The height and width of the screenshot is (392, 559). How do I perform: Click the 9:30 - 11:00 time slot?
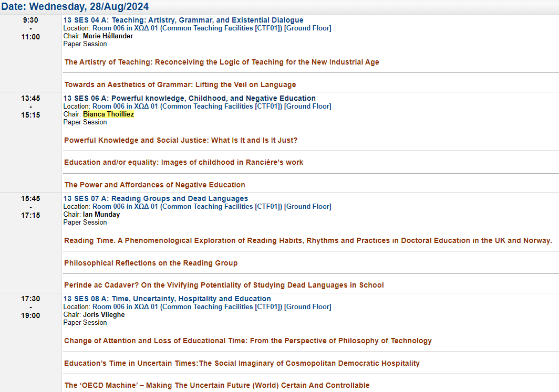coord(30,28)
